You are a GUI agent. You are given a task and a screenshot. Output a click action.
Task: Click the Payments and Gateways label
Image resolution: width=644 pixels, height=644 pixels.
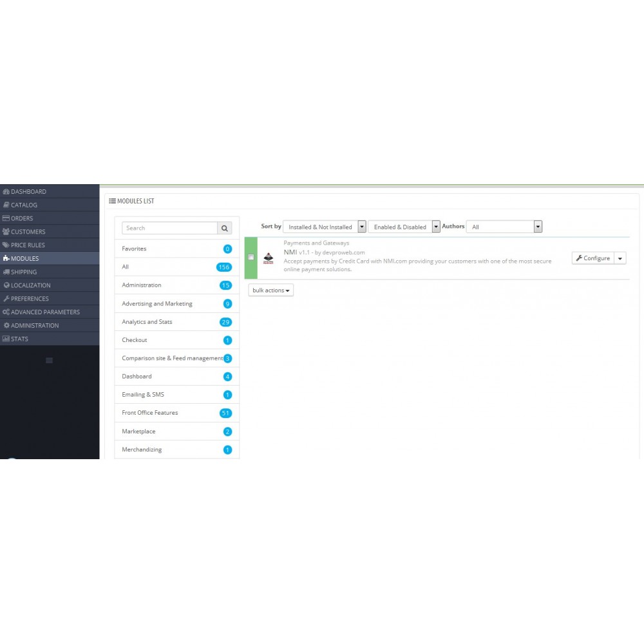coord(316,243)
